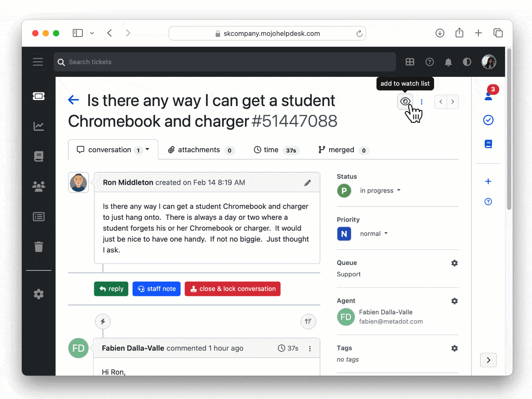Open Queue settings gear
Screen dimensions: 532x399
[x=454, y=263]
